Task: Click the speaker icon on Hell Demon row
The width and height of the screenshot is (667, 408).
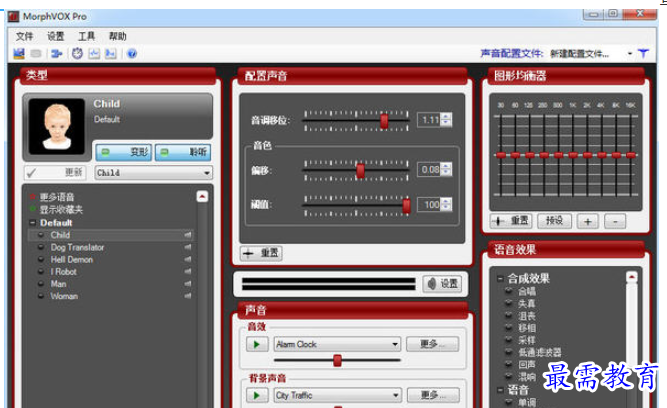Action: pyautogui.click(x=188, y=259)
